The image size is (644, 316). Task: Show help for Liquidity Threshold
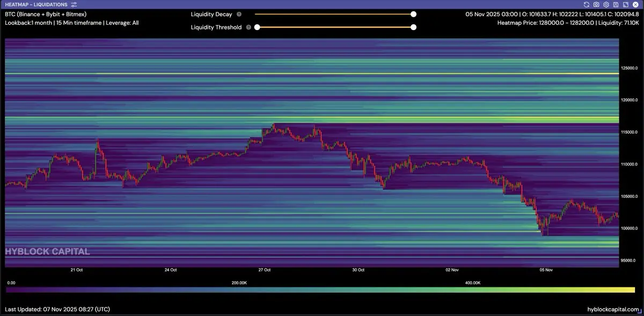[248, 27]
